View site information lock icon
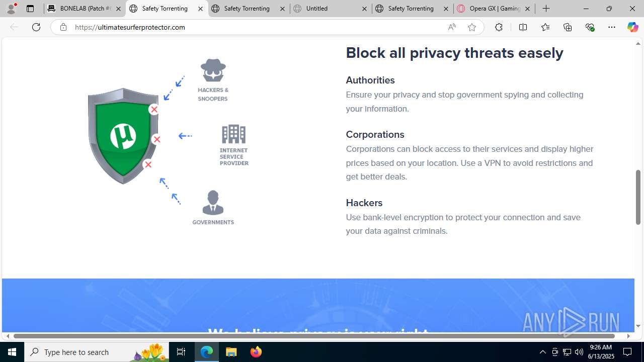Image resolution: width=644 pixels, height=362 pixels. [x=63, y=27]
